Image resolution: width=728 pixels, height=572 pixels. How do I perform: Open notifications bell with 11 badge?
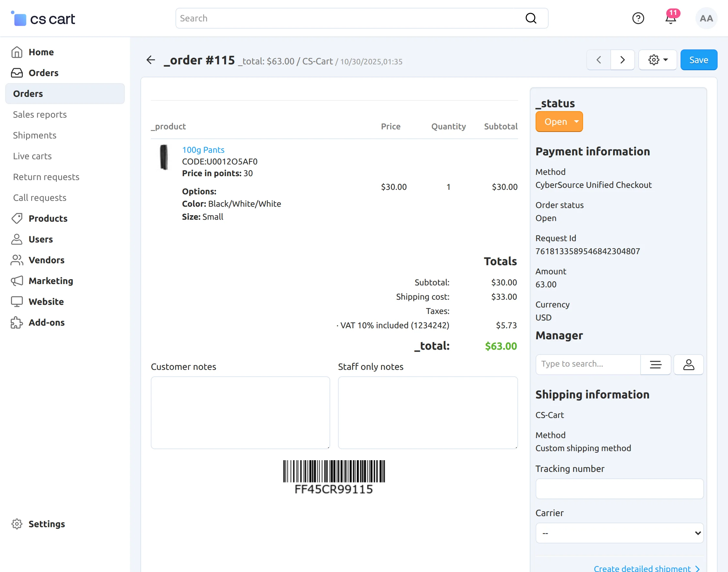671,18
